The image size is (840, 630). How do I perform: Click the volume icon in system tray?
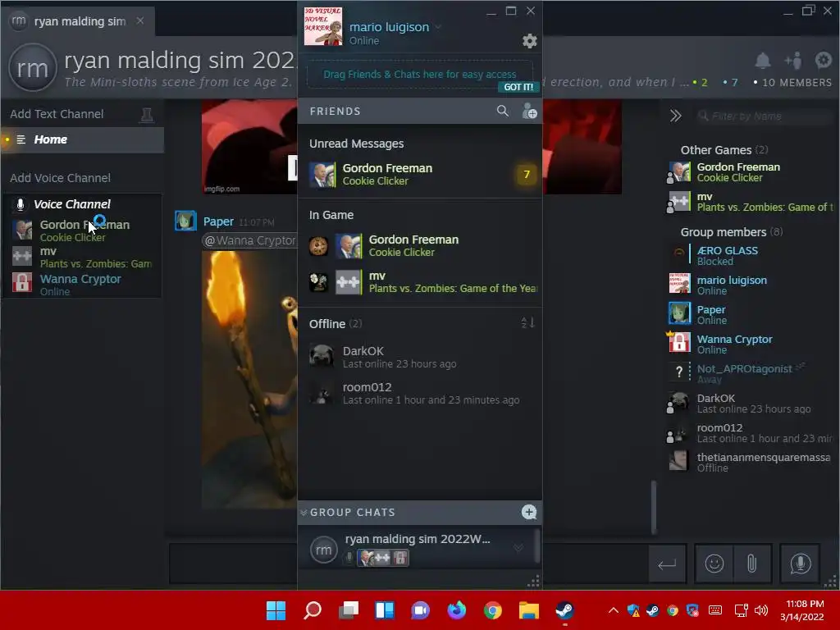point(760,610)
